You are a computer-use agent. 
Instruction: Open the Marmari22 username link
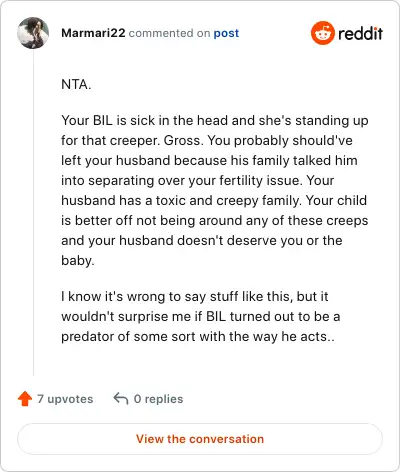[x=93, y=33]
